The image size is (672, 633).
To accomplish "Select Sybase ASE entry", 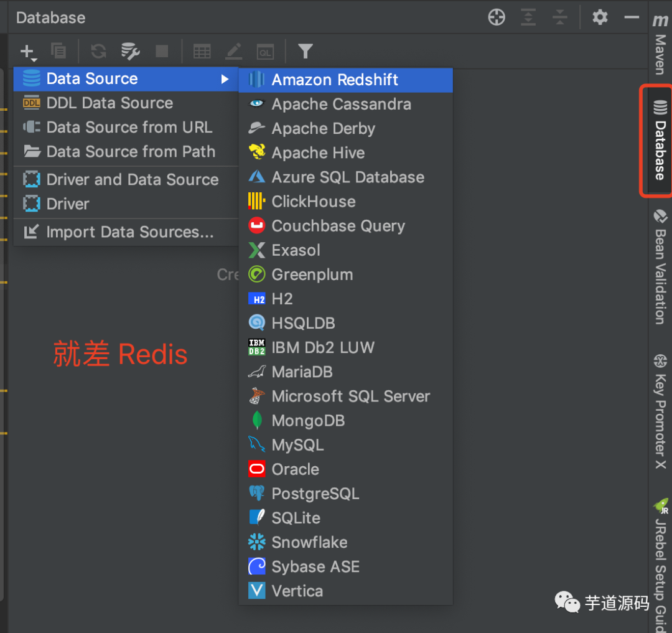I will [345, 566].
